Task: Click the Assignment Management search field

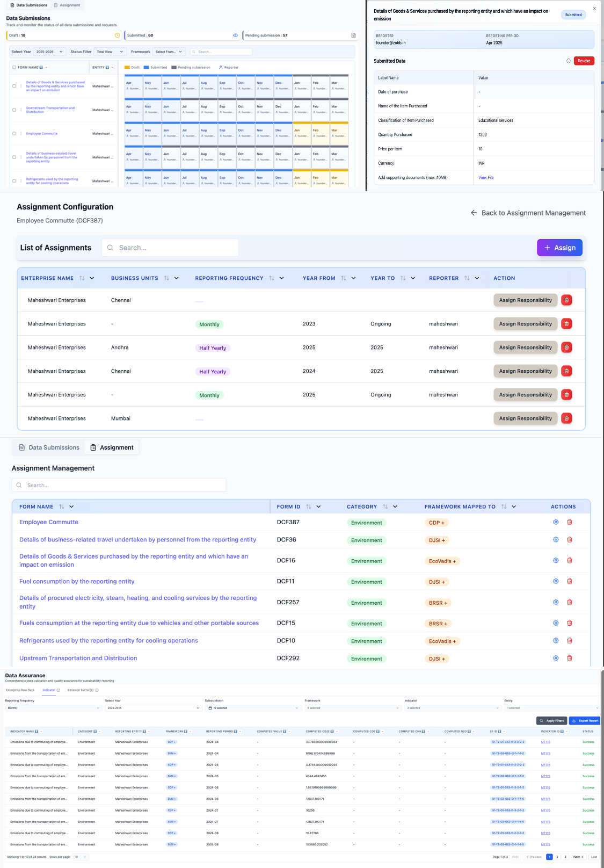Action: click(119, 485)
